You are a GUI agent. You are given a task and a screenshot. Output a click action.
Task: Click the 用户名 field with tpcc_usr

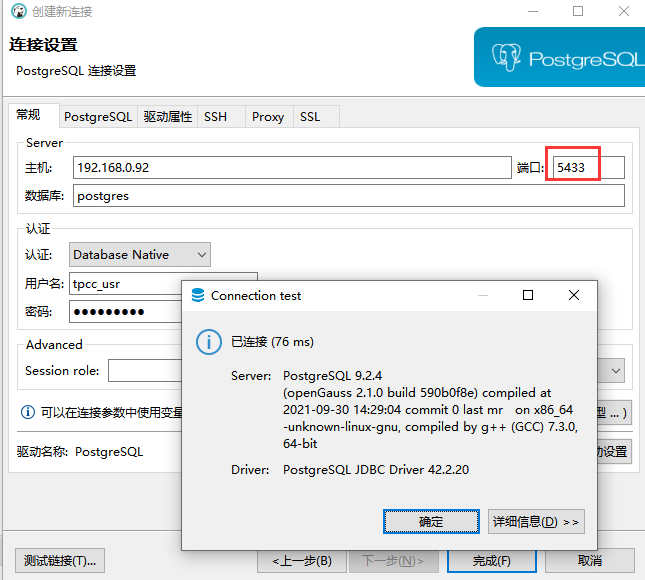125,283
